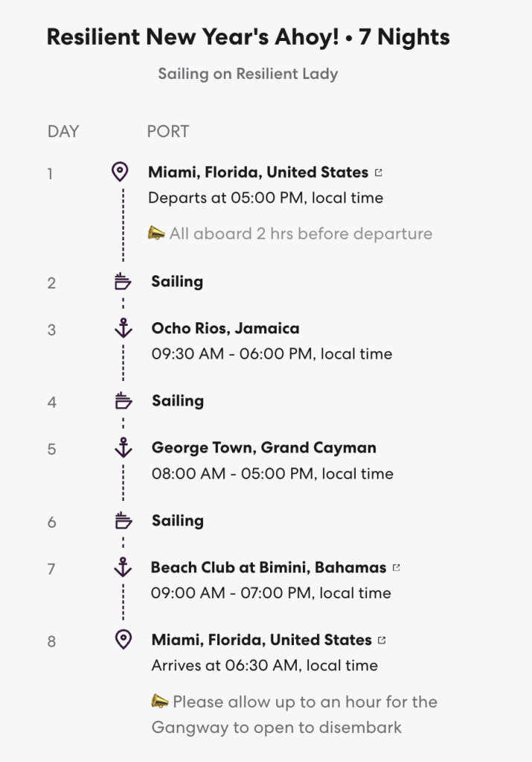Screen dimensions: 532x762
Task: Click the Sailing on Resilient Lady subtitle
Action: 248,74
